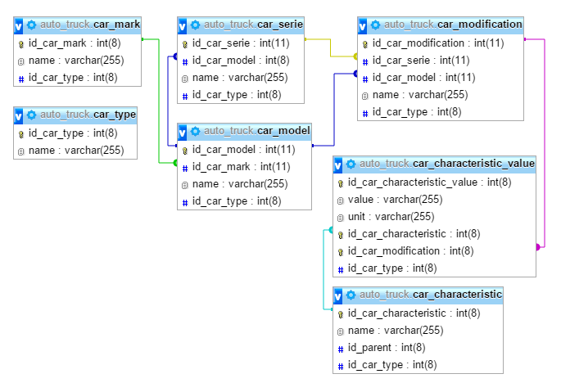Select the auto_truck.car_serie table title
The width and height of the screenshot is (561, 392).
pyautogui.click(x=253, y=25)
